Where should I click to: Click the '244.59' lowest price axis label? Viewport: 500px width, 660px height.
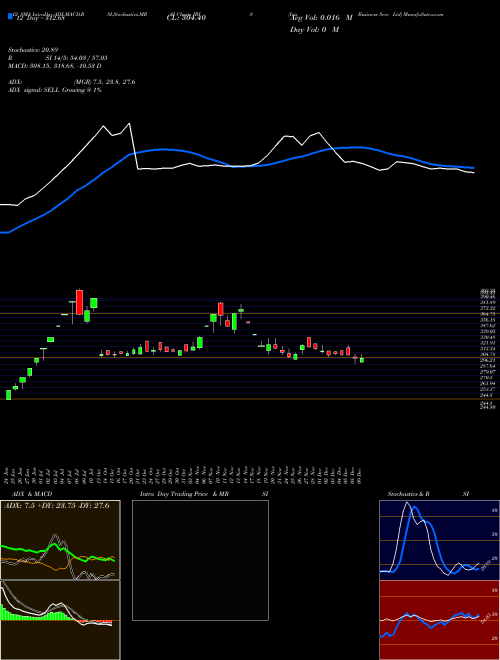489,407
